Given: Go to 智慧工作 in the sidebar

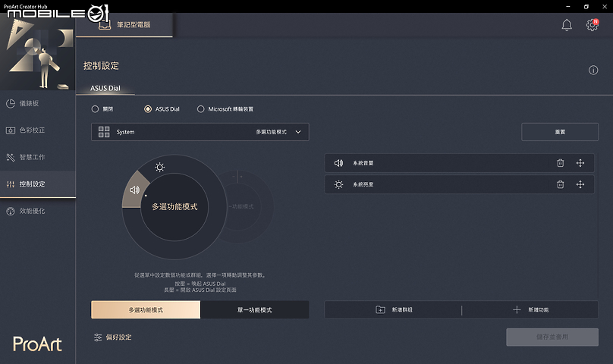Looking at the screenshot, I should 37,157.
